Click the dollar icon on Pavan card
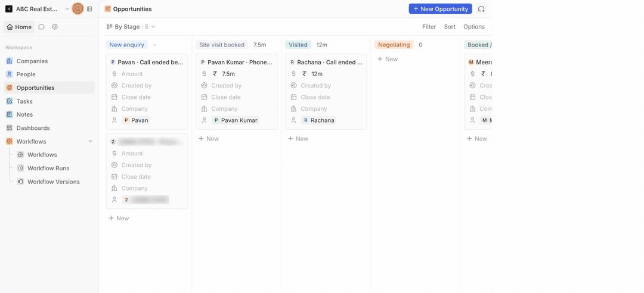The height and width of the screenshot is (293, 644). click(x=114, y=74)
